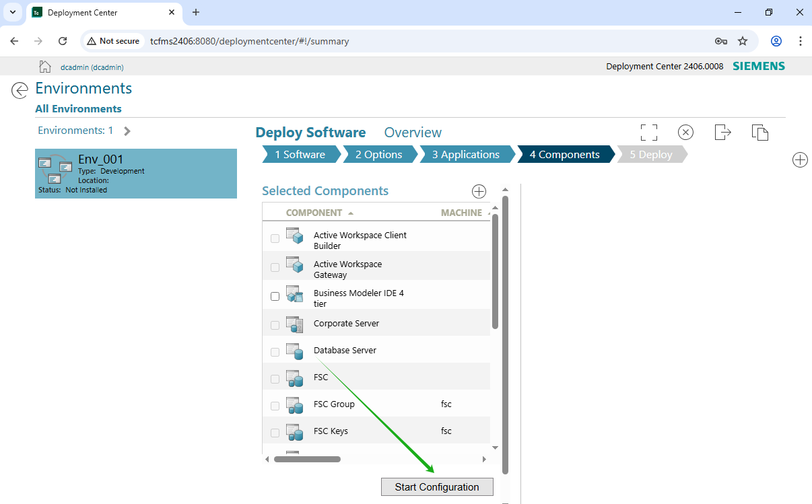Select step 5 Deploy
812x504 pixels.
point(651,154)
